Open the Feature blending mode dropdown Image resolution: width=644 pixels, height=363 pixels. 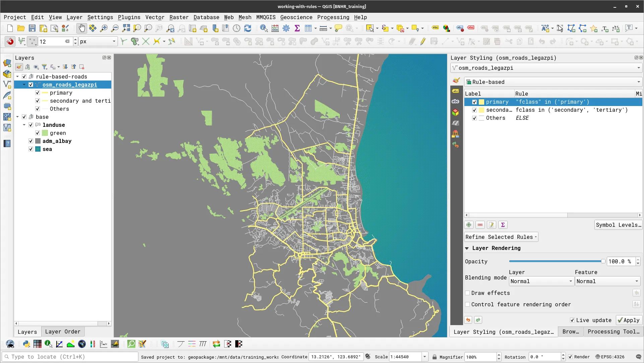[607, 281]
